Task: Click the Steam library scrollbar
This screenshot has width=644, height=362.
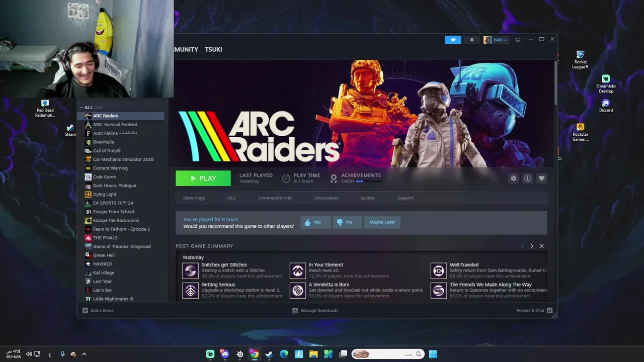Action: coord(555,83)
